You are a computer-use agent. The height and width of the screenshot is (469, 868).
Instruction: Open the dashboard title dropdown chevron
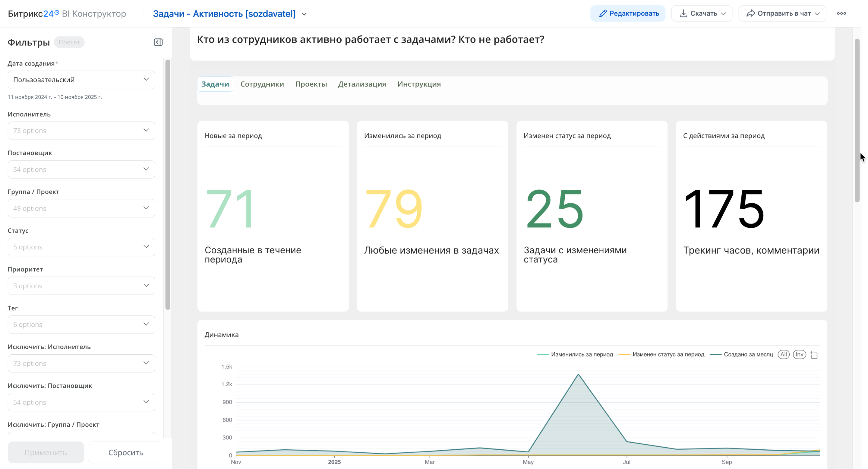pos(304,14)
